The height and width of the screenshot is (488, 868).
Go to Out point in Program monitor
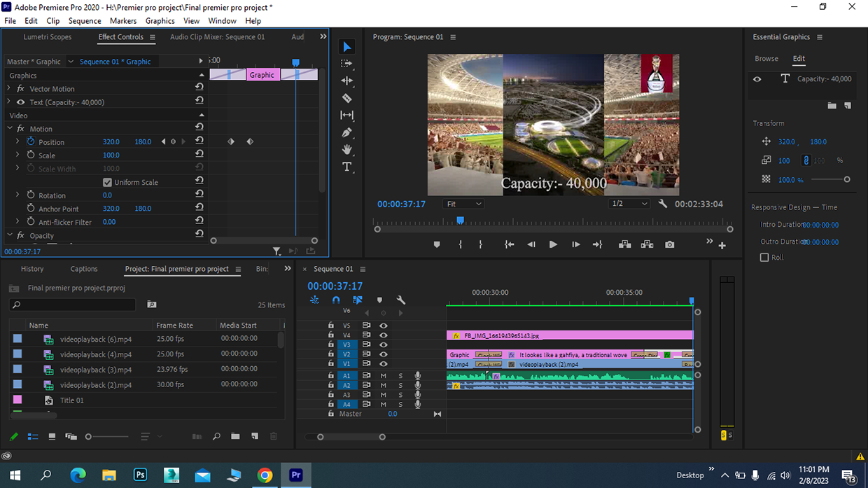click(597, 244)
